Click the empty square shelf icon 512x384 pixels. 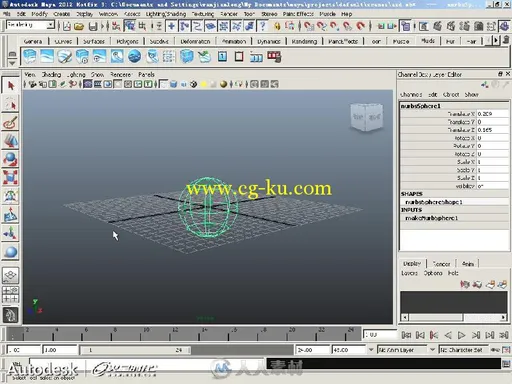pos(239,56)
